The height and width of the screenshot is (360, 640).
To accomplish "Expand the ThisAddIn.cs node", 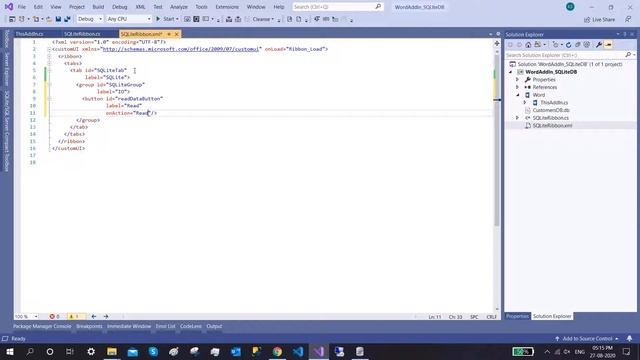I will (x=525, y=102).
